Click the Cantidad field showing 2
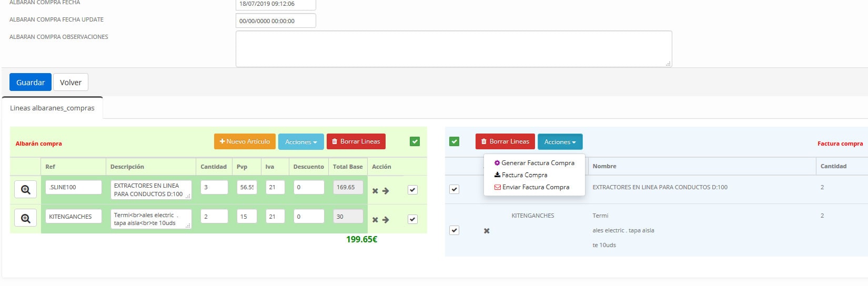The image size is (868, 286). click(214, 217)
